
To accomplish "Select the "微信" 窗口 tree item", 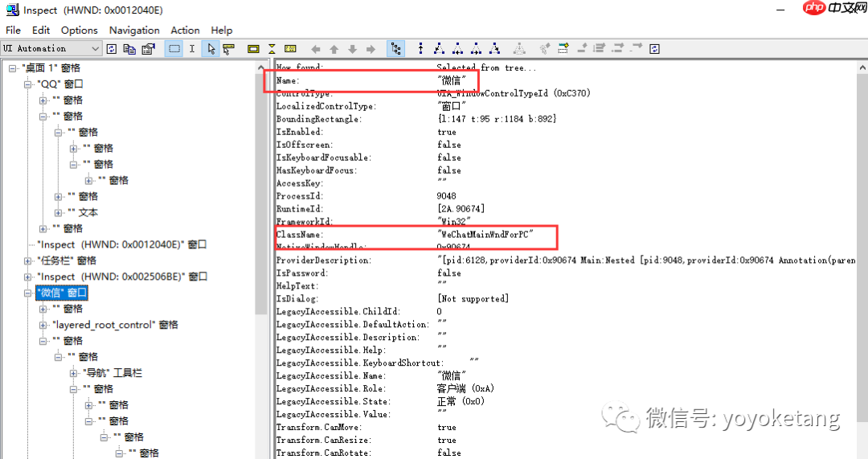I will click(62, 293).
